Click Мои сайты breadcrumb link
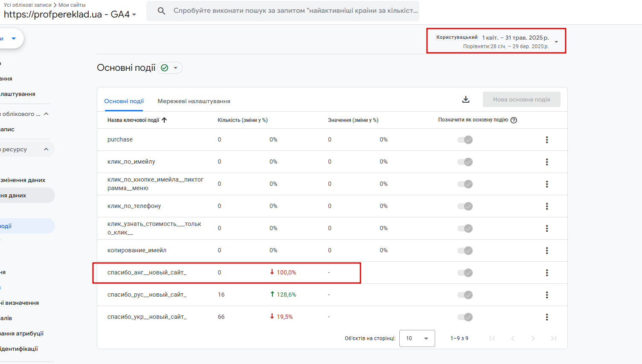This screenshot has width=642, height=364. click(x=72, y=5)
